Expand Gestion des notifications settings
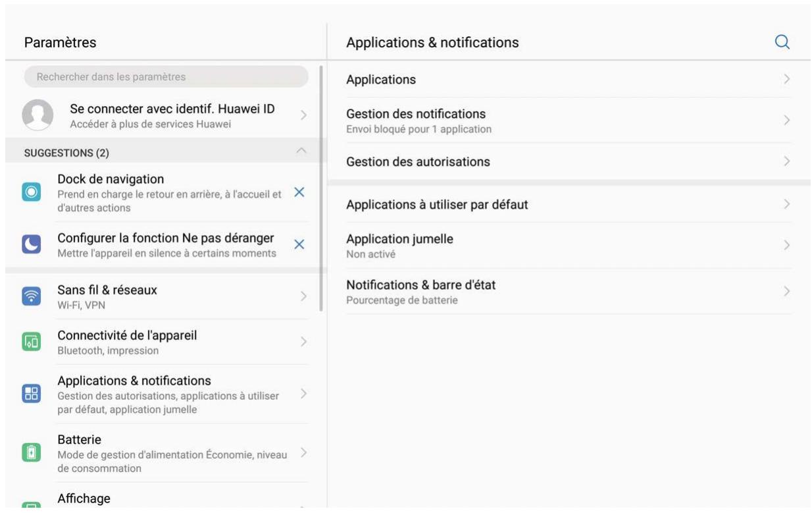 click(x=566, y=119)
